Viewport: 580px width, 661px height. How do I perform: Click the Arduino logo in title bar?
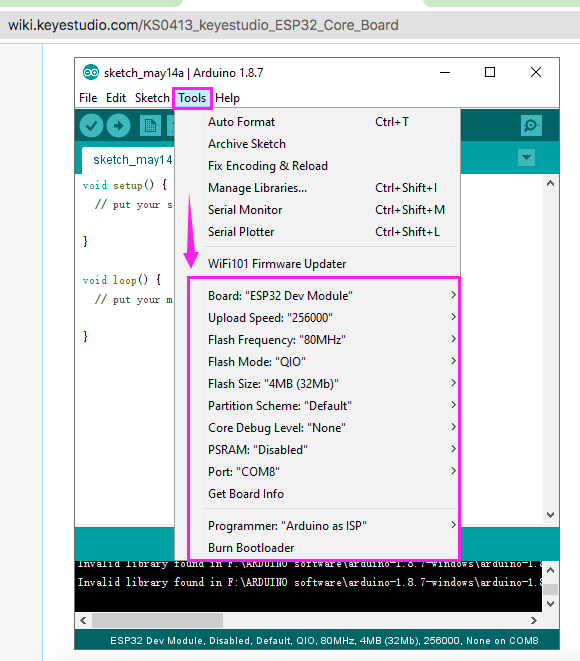point(91,73)
